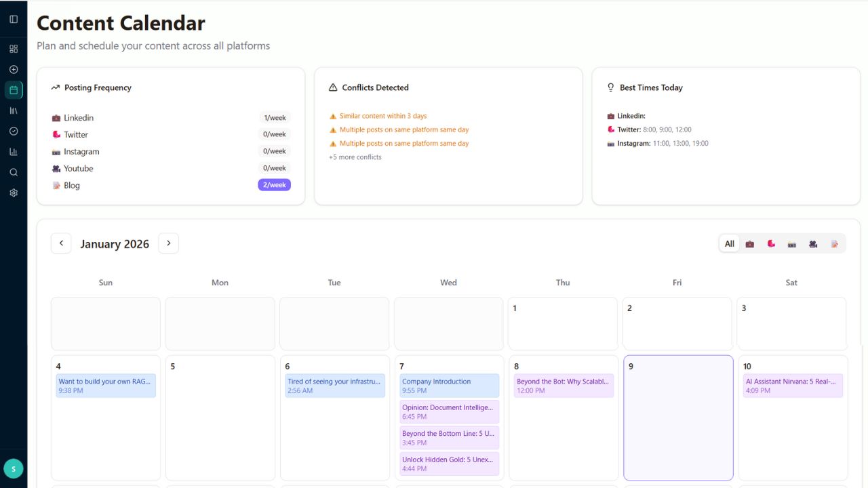Click the plus circle create icon
Screen dimensions: 868x488
coord(14,69)
